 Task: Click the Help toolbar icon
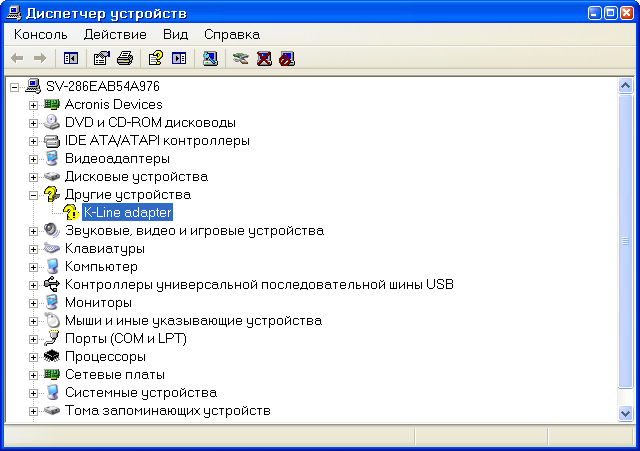pyautogui.click(x=155, y=58)
